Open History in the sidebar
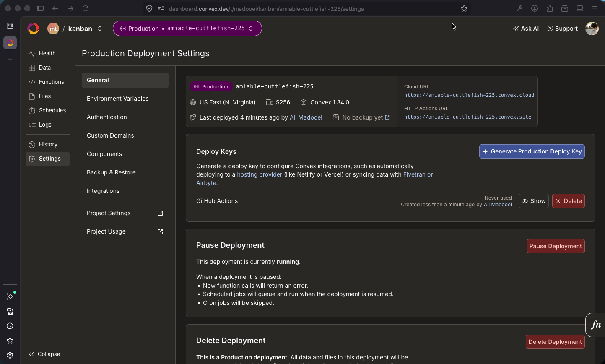This screenshot has width=605, height=364. (x=47, y=144)
